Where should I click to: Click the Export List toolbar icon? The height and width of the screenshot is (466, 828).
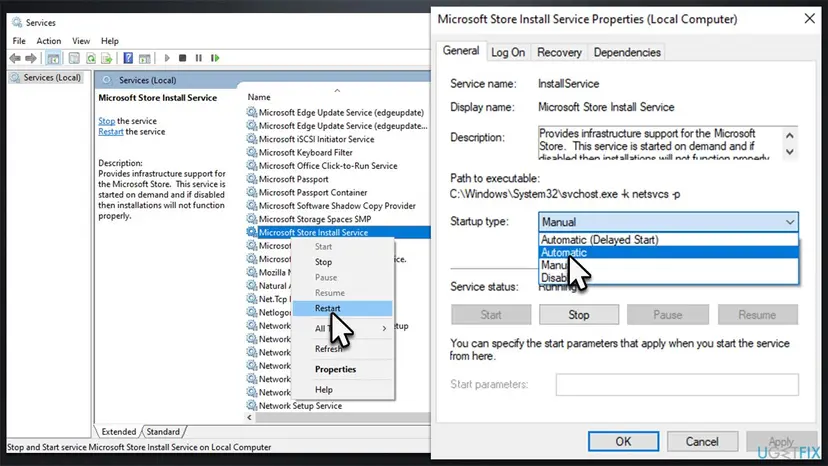pyautogui.click(x=107, y=58)
